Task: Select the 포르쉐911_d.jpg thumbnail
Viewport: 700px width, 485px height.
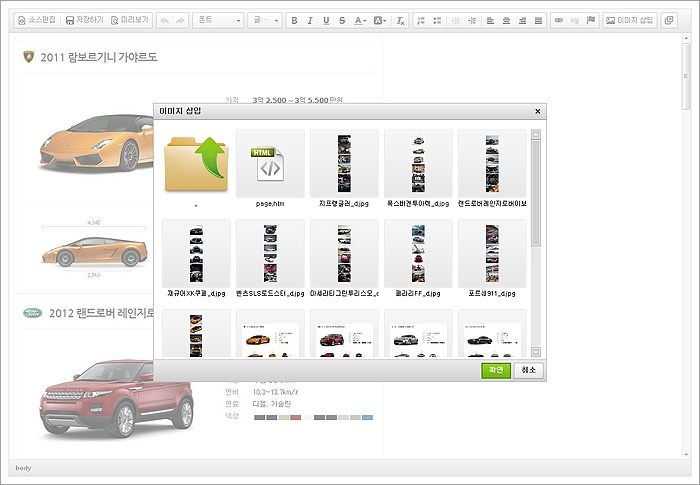Action: [492, 254]
